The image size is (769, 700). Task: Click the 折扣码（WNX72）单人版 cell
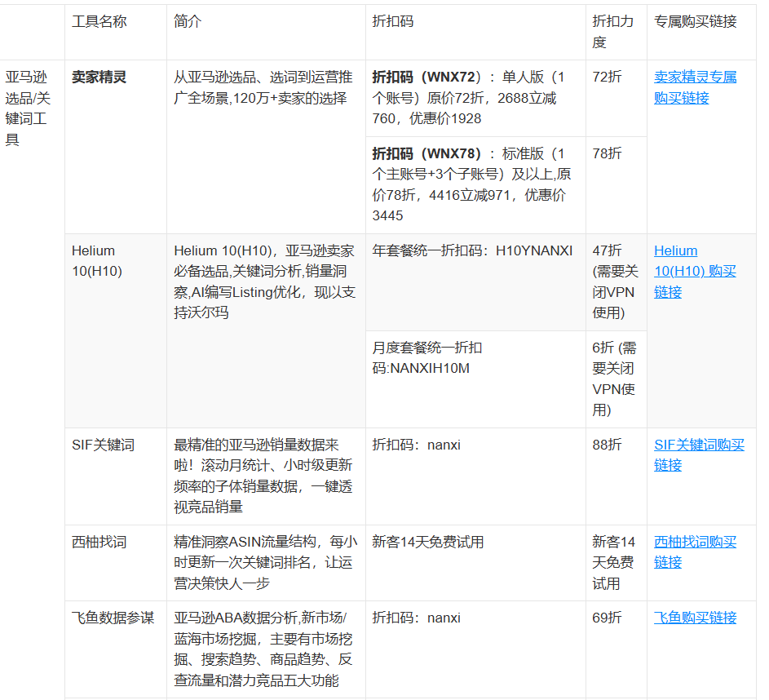click(475, 98)
